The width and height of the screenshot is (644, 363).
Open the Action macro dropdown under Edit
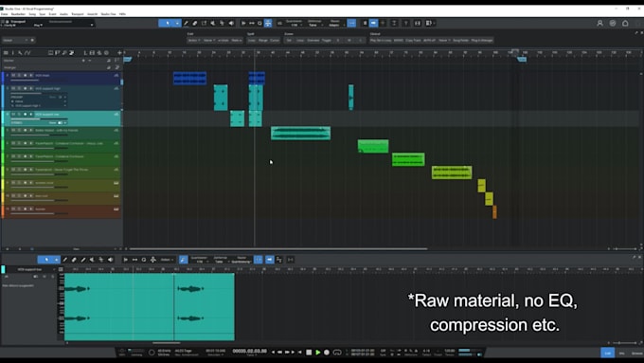[x=194, y=41]
